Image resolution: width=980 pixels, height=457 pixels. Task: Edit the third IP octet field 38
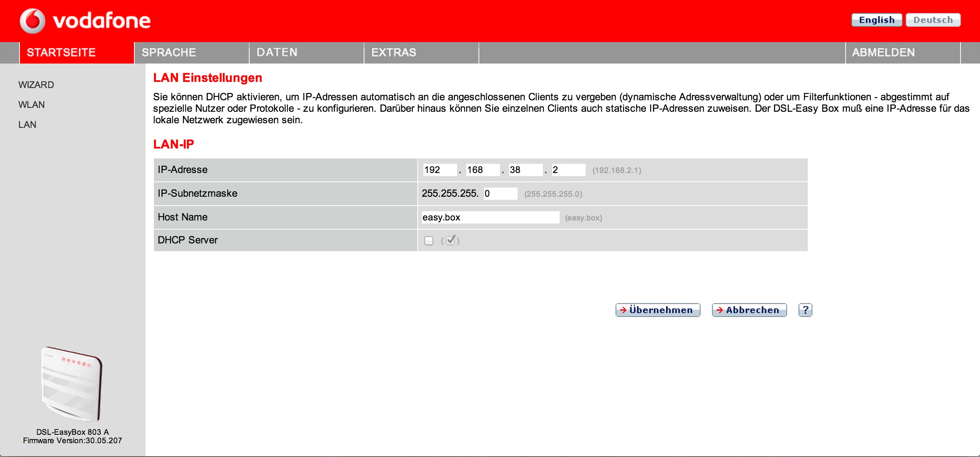pyautogui.click(x=526, y=170)
